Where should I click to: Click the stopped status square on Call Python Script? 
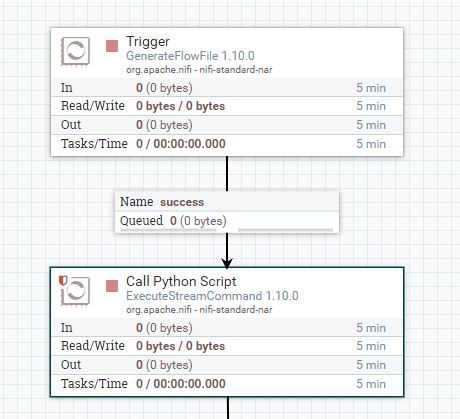112,286
